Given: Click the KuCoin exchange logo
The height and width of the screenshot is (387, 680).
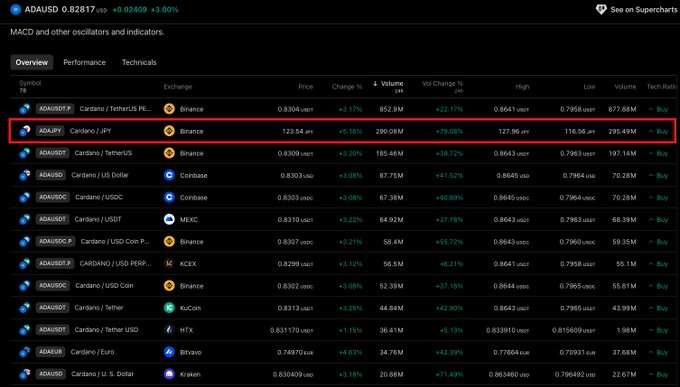Looking at the screenshot, I should tap(169, 308).
